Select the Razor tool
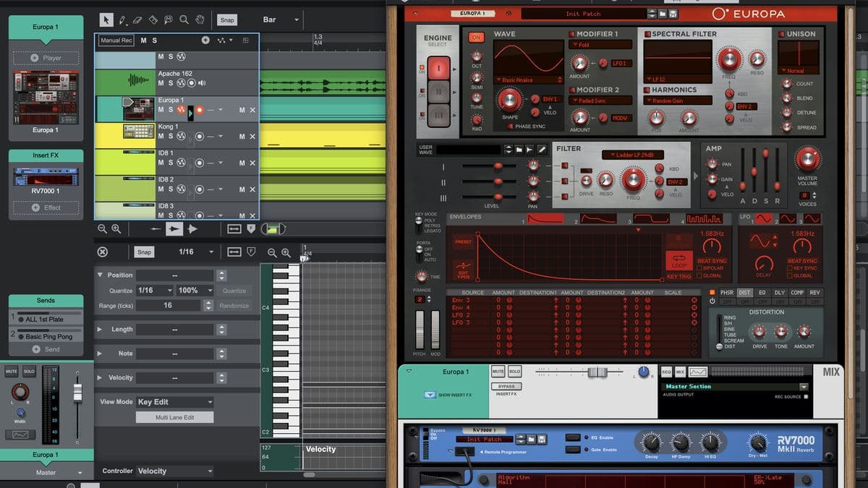868x488 pixels. (153, 20)
